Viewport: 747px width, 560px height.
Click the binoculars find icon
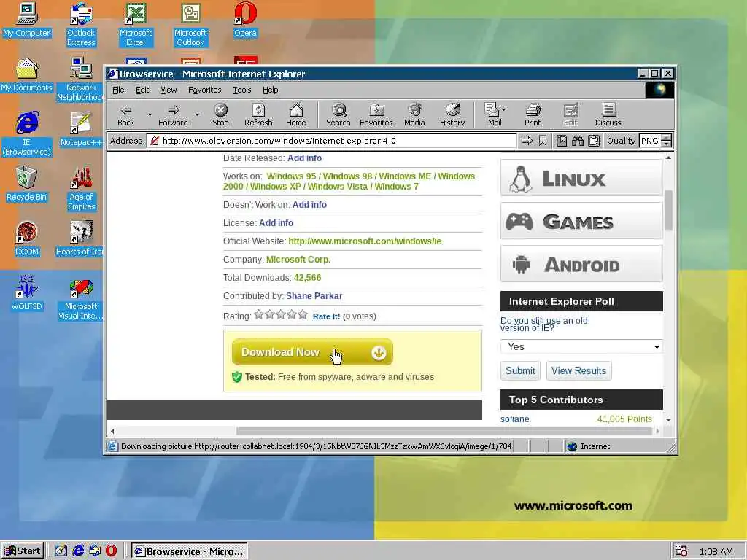coord(578,141)
